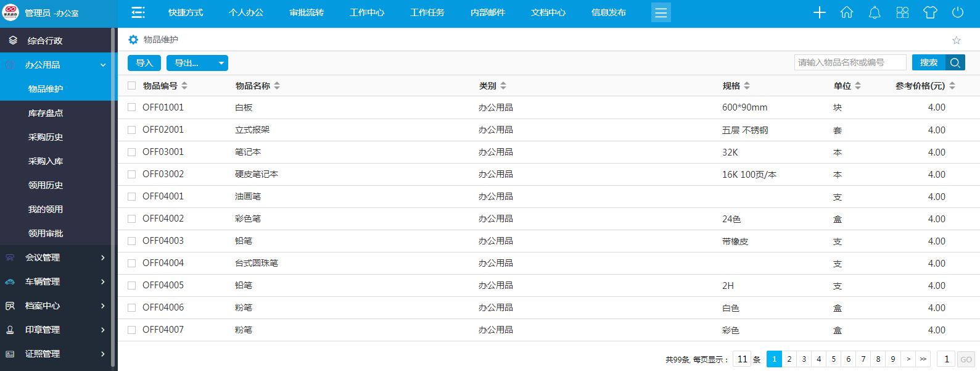This screenshot has height=371, width=980.
Task: Go to home via house icon
Action: coord(847,12)
